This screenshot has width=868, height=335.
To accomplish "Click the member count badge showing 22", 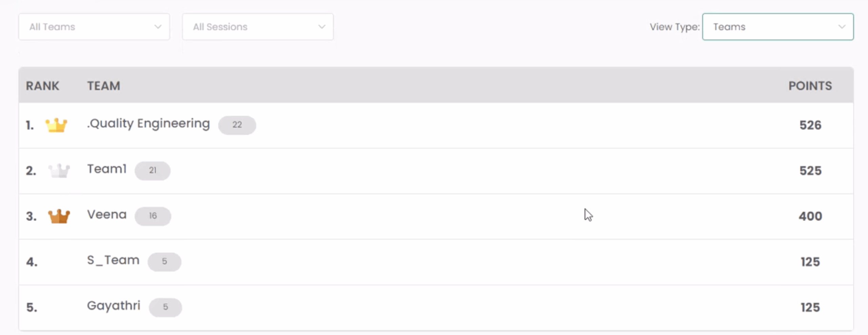I will pos(237,125).
